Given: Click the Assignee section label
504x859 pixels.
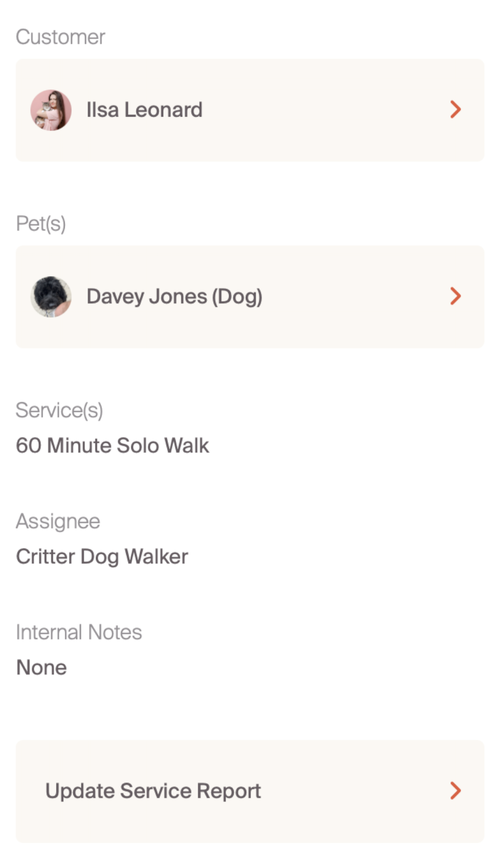Looking at the screenshot, I should point(58,521).
